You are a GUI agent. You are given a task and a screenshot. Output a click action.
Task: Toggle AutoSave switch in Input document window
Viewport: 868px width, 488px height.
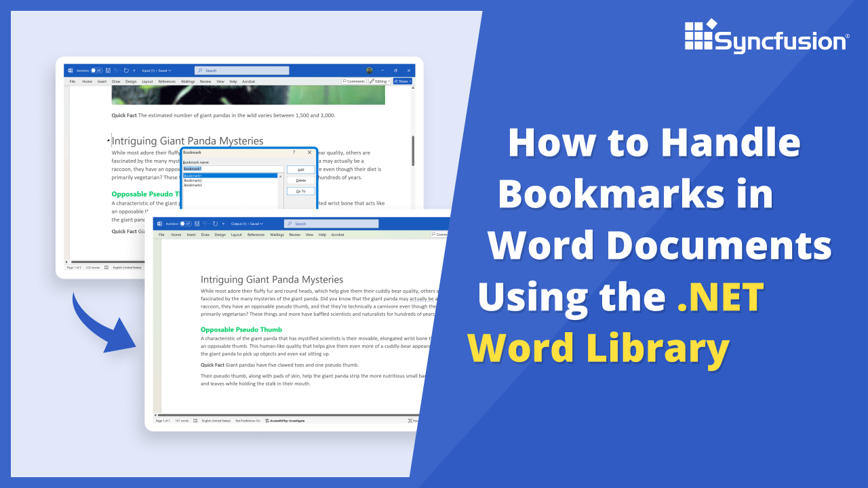[96, 70]
